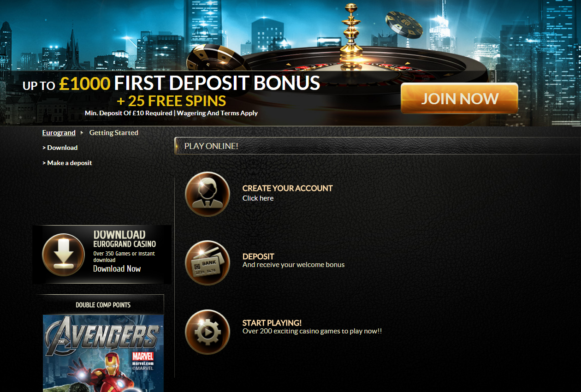
Task: Open the Download sidebar menu item
Action: click(60, 148)
